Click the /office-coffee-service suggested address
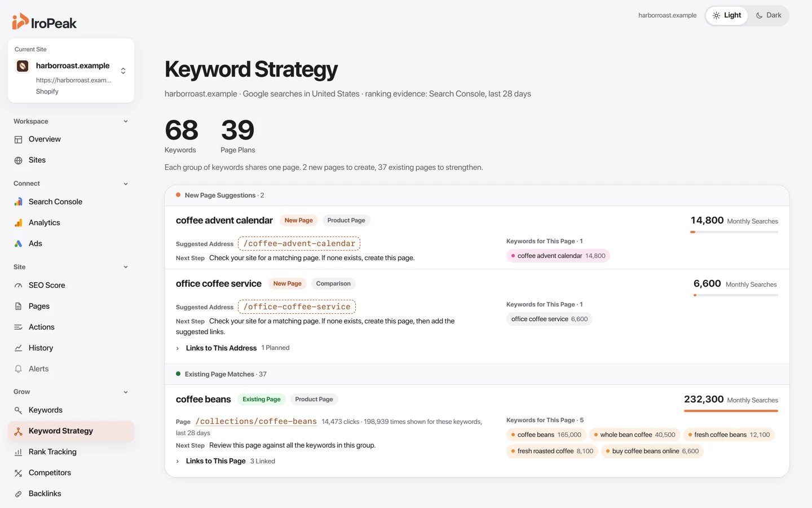This screenshot has width=812, height=508. tap(297, 307)
